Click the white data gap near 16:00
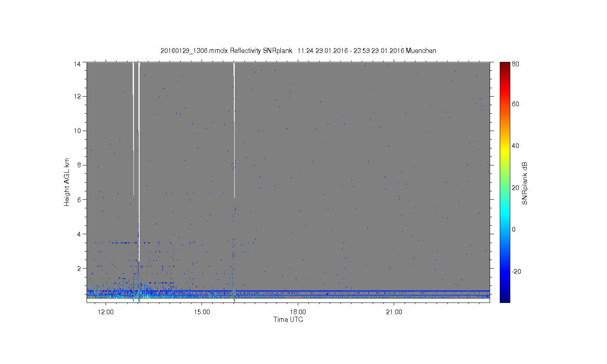The width and height of the screenshot is (607, 364). pos(234,130)
